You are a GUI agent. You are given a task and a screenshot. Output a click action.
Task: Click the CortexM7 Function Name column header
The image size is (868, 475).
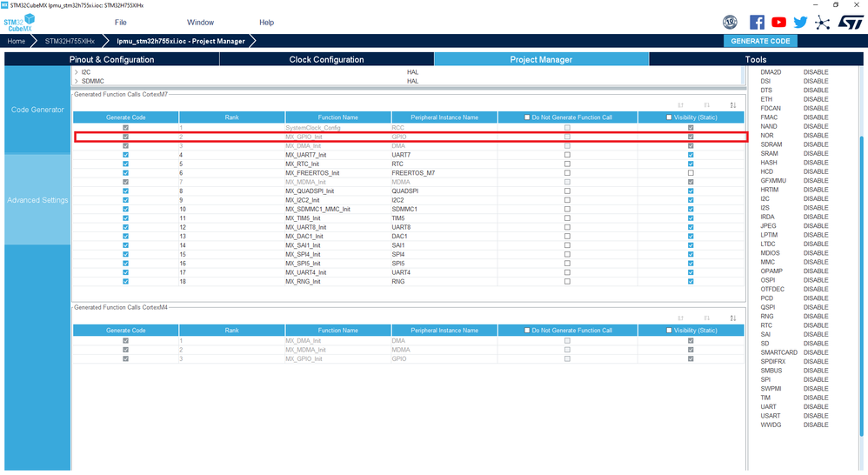pos(338,117)
